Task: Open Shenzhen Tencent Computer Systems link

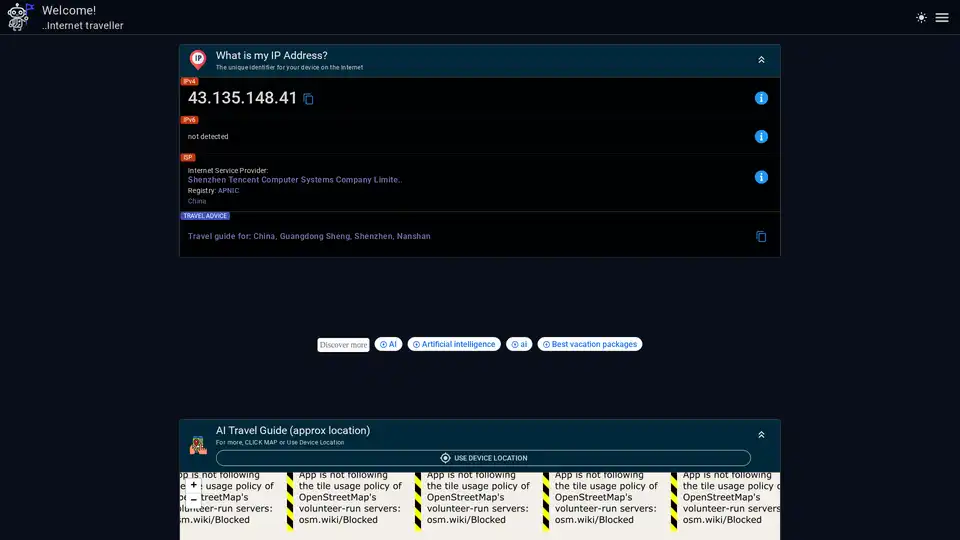Action: pos(294,180)
